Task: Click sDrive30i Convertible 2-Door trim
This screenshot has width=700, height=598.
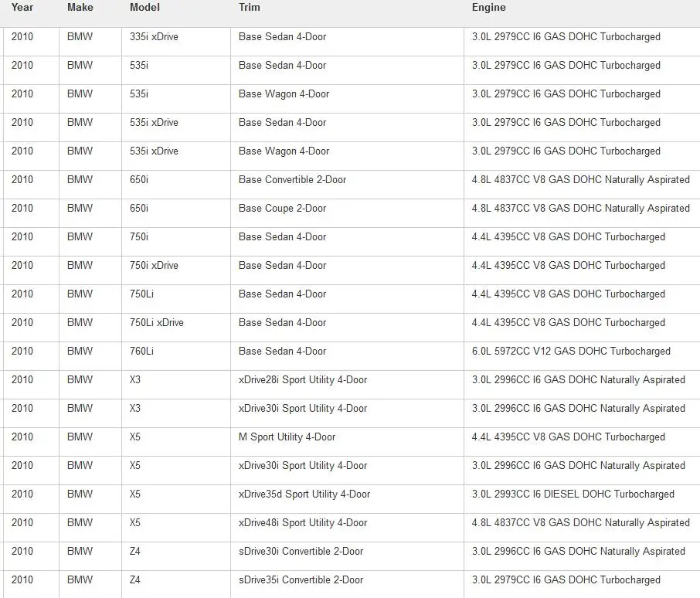Action: click(x=301, y=551)
